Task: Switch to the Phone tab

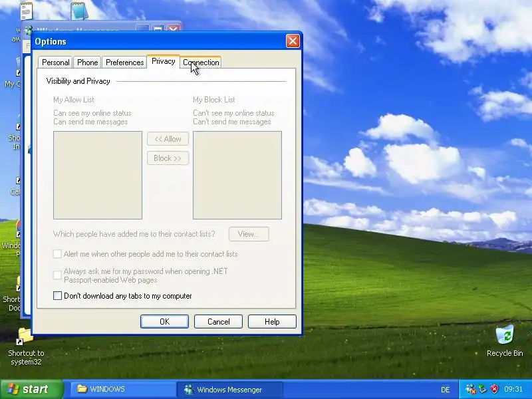Action: point(87,63)
